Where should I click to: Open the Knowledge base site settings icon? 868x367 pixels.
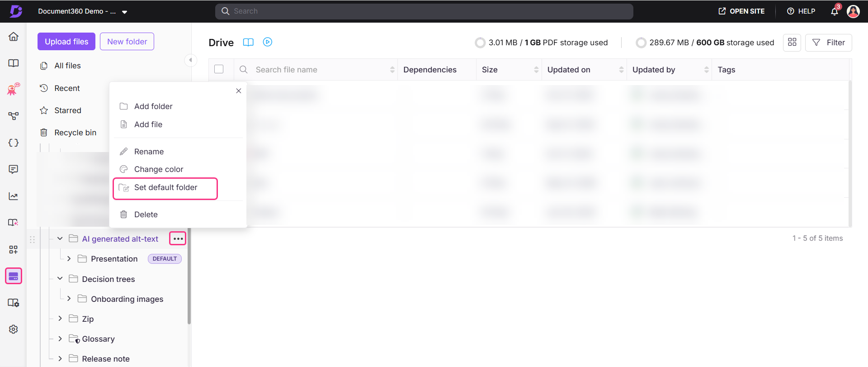(x=14, y=303)
